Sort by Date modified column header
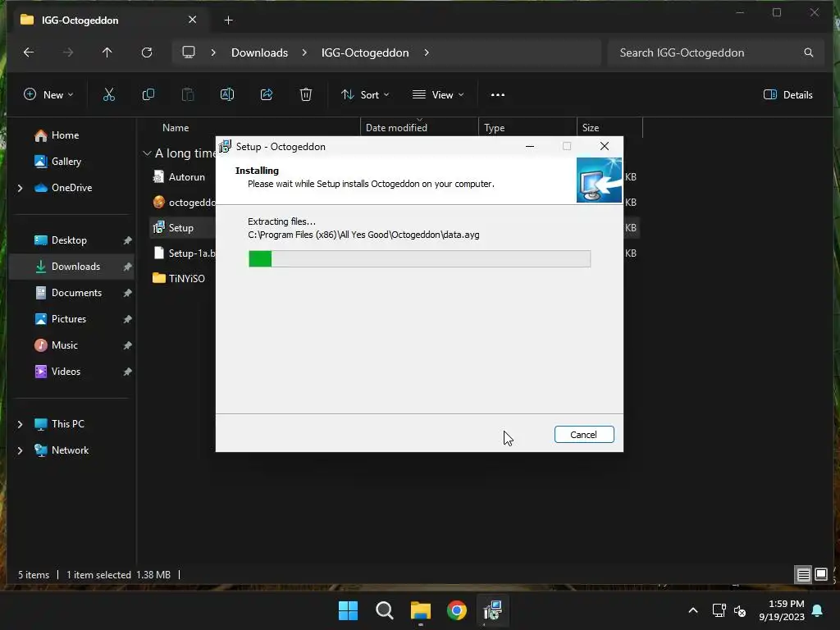This screenshot has width=840, height=630. [x=396, y=128]
